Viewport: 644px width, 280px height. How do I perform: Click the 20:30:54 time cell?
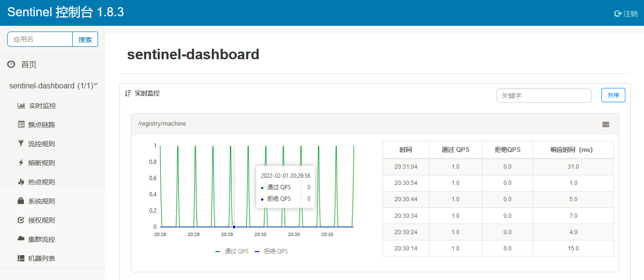(x=406, y=183)
